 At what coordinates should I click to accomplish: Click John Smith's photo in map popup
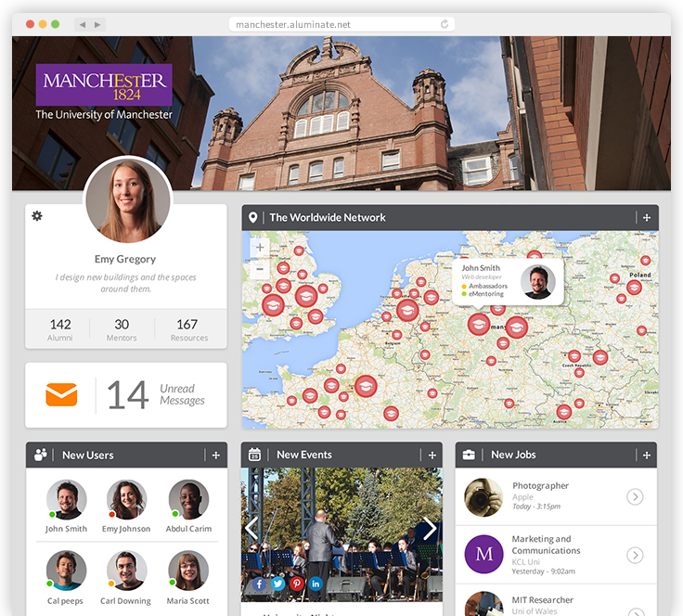[538, 282]
